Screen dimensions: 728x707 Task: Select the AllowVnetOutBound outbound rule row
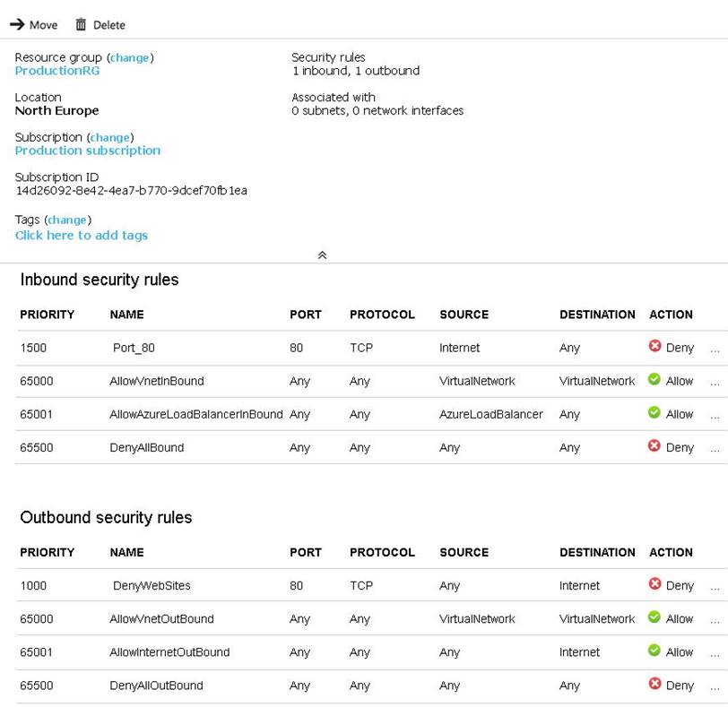[x=161, y=619]
